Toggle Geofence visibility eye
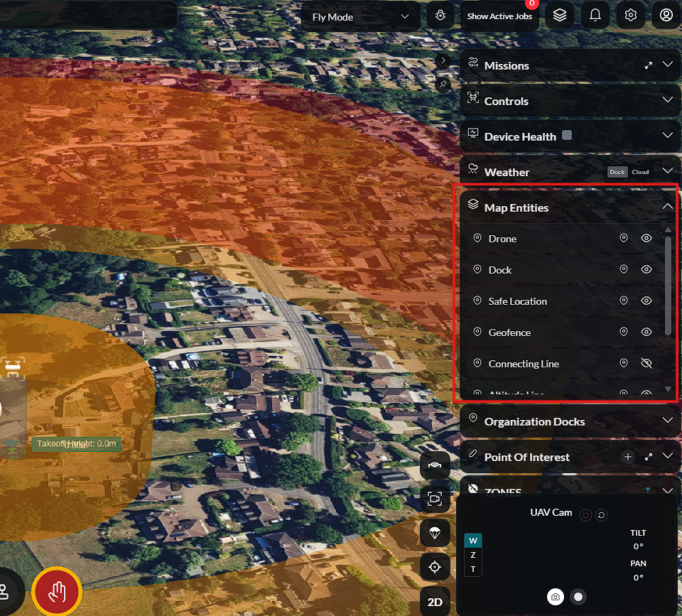This screenshot has width=682, height=616. pyautogui.click(x=646, y=332)
